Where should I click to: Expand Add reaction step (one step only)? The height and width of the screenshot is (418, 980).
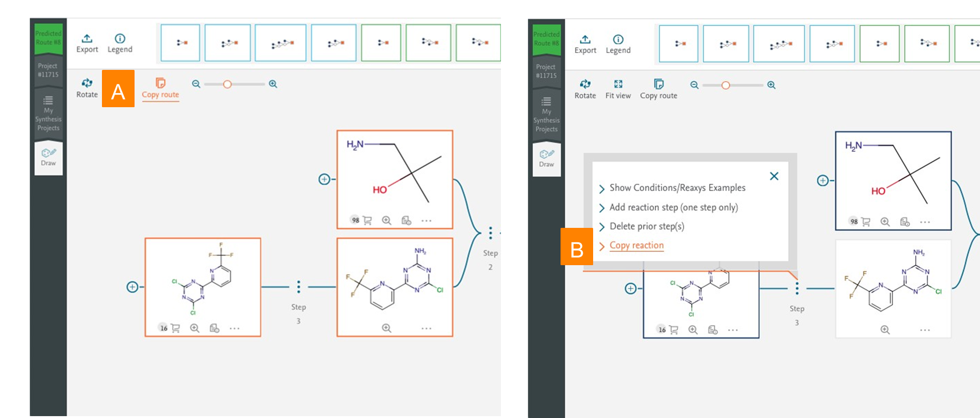tap(673, 207)
